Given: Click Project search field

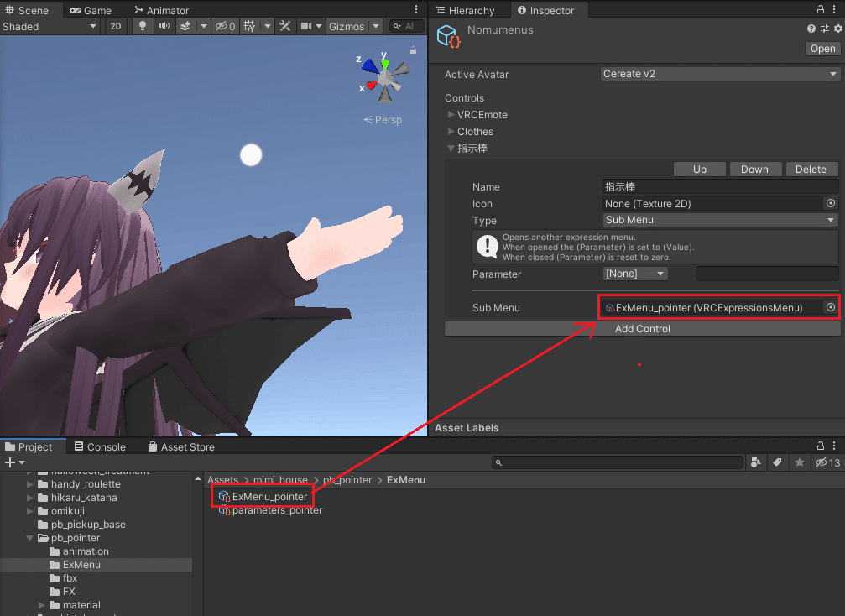Looking at the screenshot, I should [x=617, y=462].
